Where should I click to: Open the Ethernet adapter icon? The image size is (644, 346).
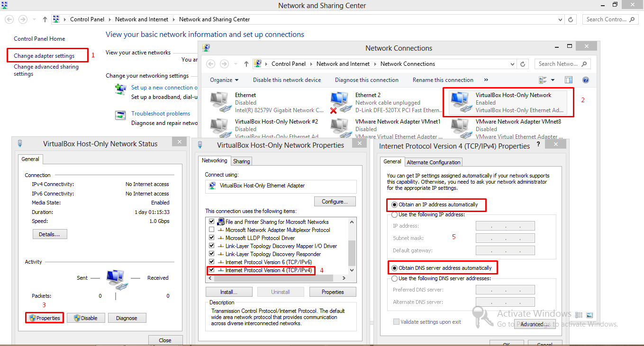(x=219, y=103)
